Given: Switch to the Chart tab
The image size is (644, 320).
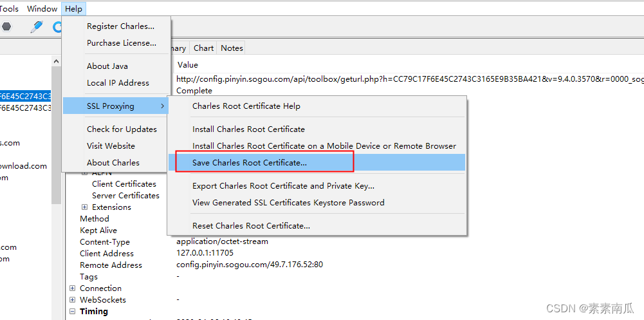Looking at the screenshot, I should [203, 48].
